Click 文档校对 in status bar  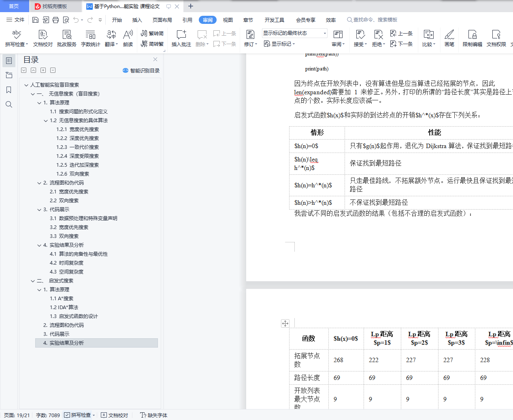tap(115, 415)
